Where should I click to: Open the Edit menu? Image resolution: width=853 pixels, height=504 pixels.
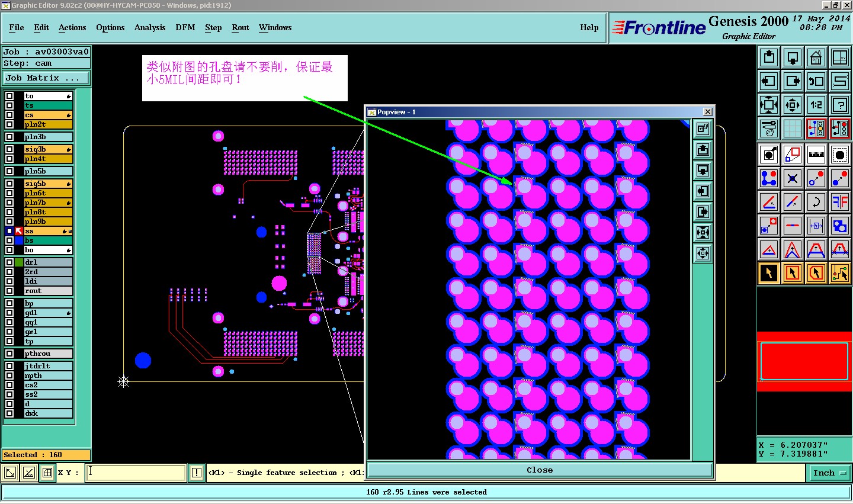click(41, 27)
